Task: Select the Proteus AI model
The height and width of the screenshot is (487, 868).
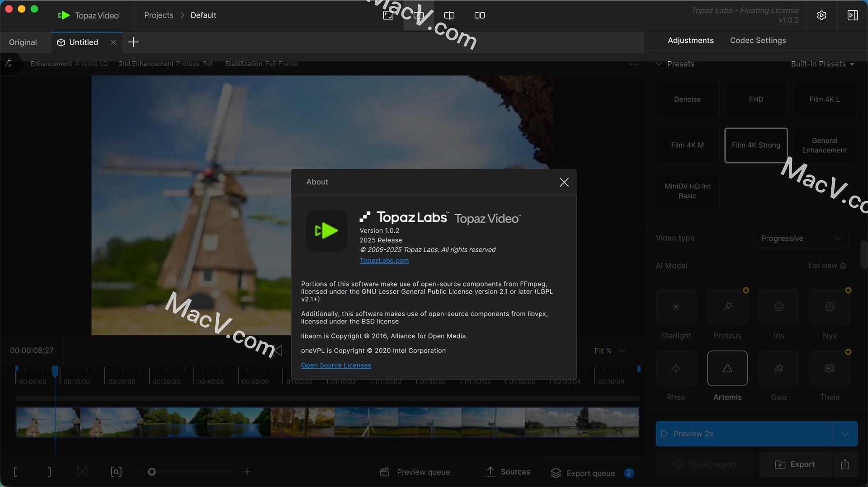Action: coord(727,307)
